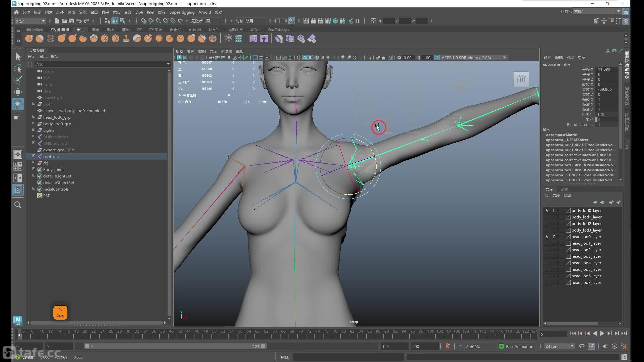644x362 pixels.
Task: Switch to the DazToMaya shelf tab
Action: 278,30
